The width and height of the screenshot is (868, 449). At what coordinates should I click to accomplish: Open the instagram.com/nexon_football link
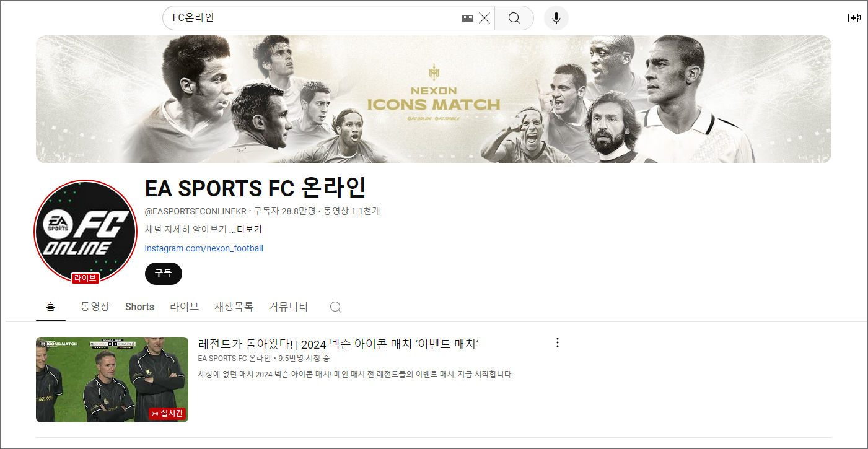click(204, 248)
